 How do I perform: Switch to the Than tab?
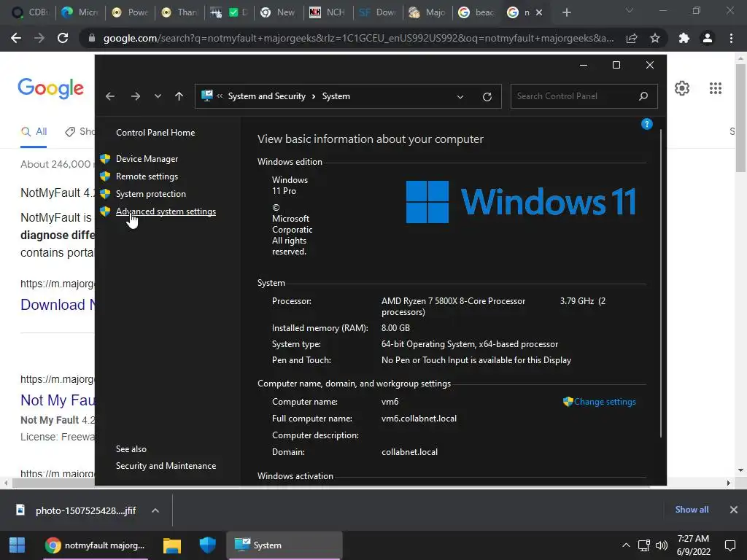click(x=179, y=12)
